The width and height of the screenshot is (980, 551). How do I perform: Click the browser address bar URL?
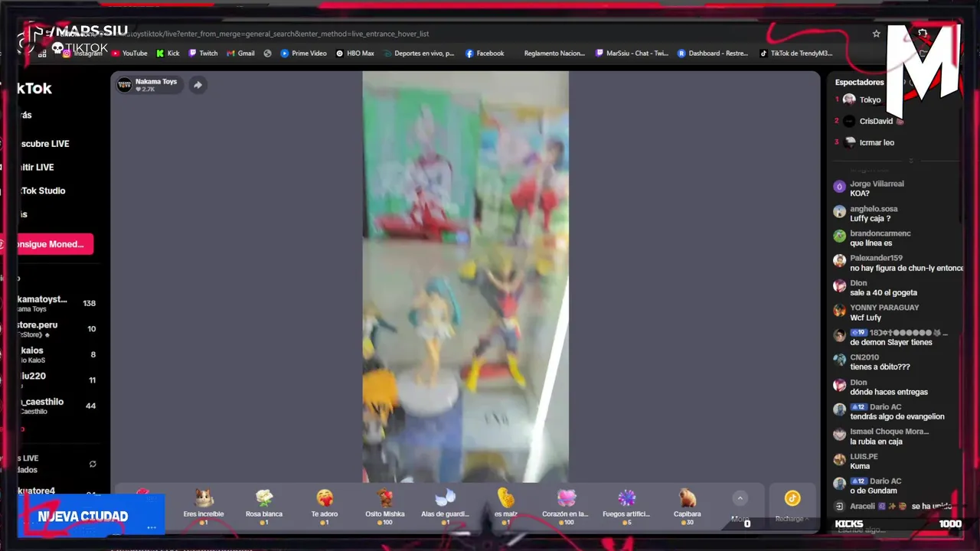(277, 34)
